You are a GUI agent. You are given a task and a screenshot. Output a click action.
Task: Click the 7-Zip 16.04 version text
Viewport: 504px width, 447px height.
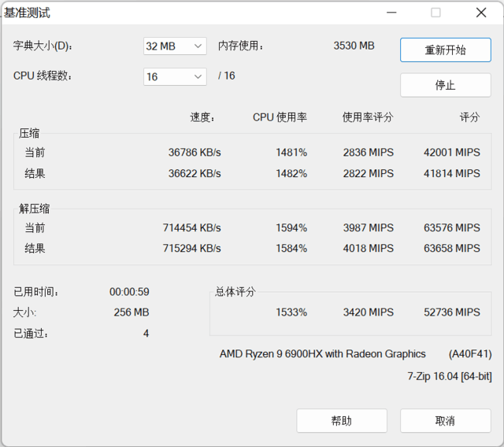(449, 376)
